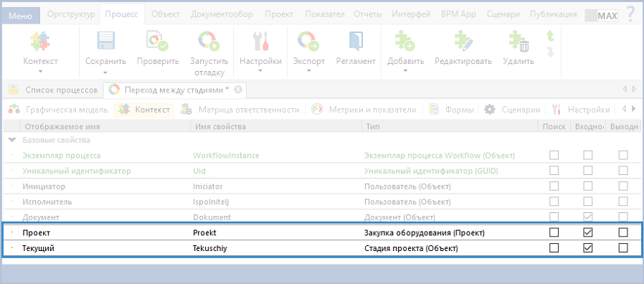Viewport: 644px width, 284px height.
Task: Click the Графическая модель icon
Action: 14,109
